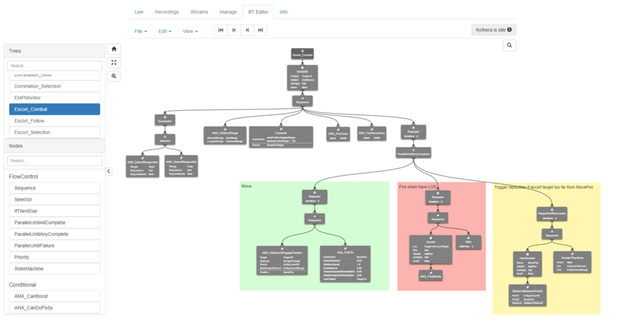
Task: Pick the ParallelUntilAnyComplete palette item
Action: tap(55, 234)
